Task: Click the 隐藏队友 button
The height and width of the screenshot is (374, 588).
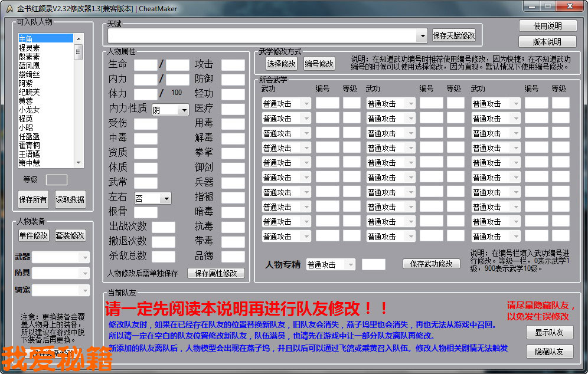Action: [x=549, y=352]
